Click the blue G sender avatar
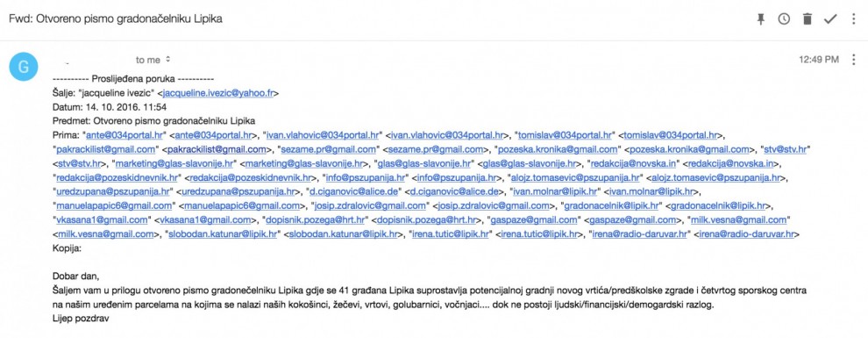This screenshot has height=338, width=868. (x=24, y=67)
